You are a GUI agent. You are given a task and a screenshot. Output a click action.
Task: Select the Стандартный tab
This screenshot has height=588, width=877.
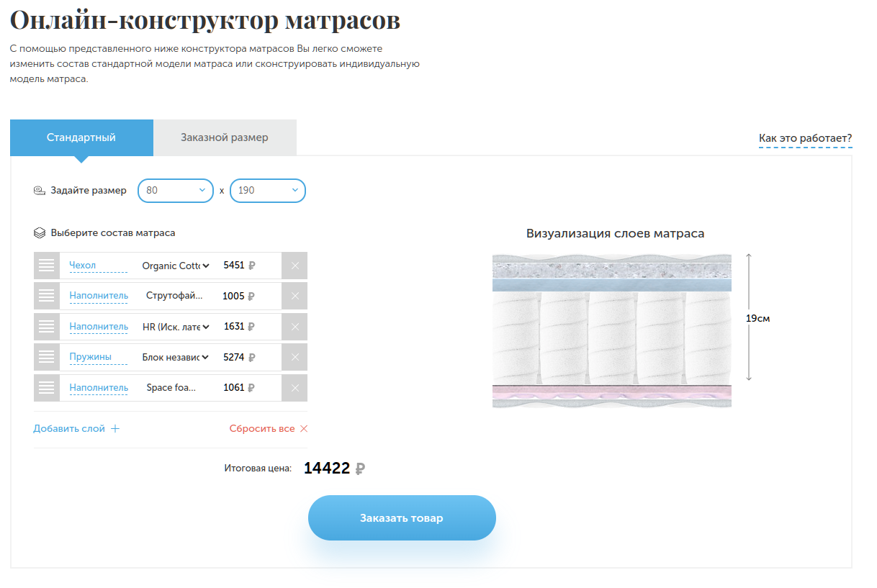(x=81, y=137)
